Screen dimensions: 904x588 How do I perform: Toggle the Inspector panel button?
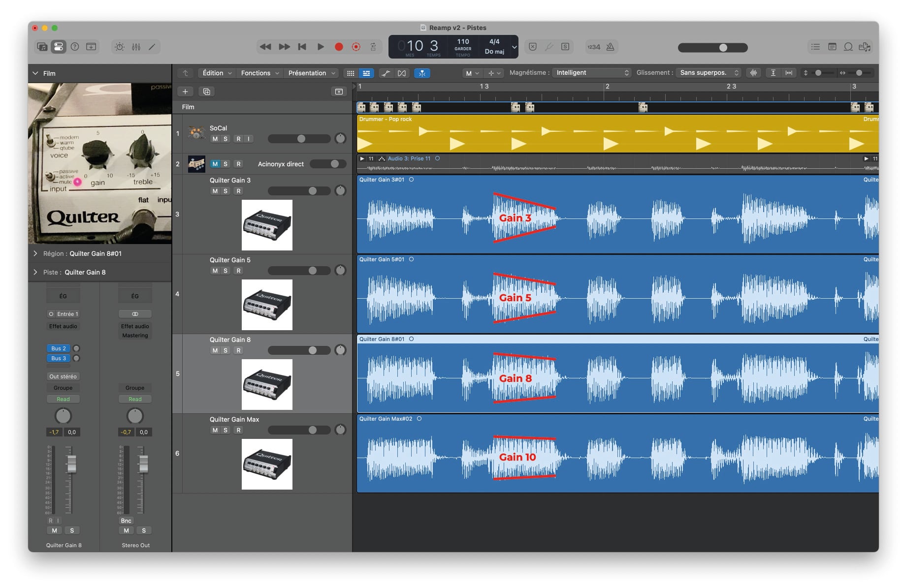pyautogui.click(x=59, y=47)
